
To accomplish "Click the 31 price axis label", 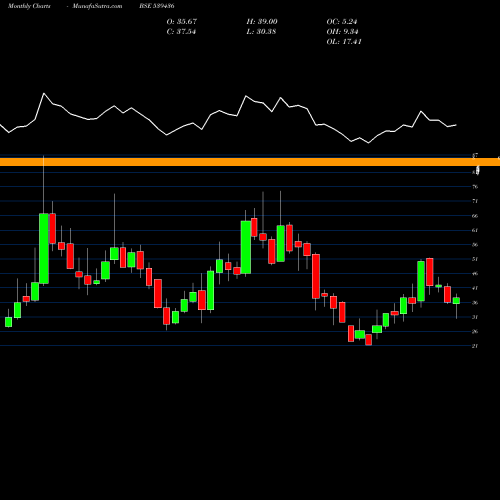I will coord(475,317).
